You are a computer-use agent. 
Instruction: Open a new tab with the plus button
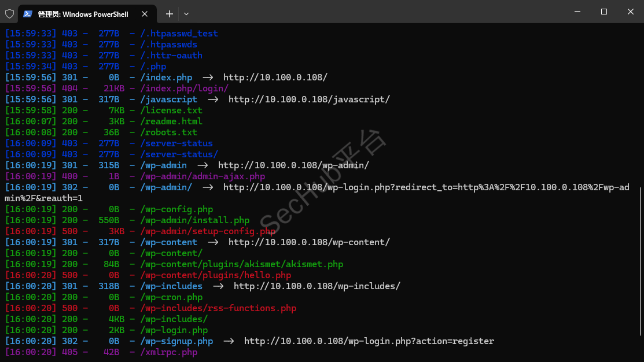click(x=169, y=14)
